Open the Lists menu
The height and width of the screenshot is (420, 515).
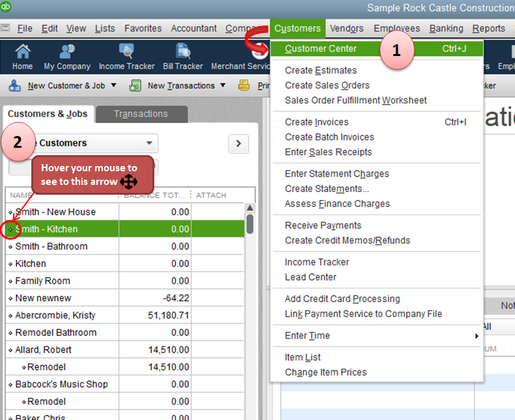click(x=105, y=29)
